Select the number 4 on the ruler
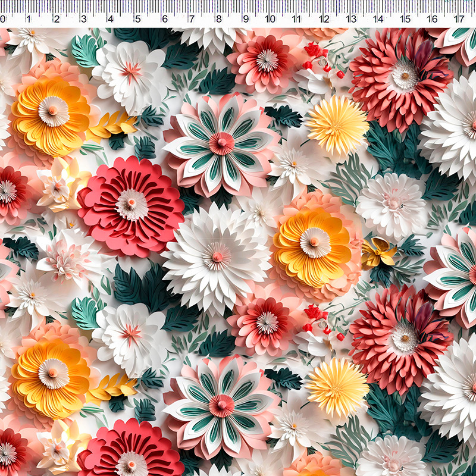 point(111,19)
